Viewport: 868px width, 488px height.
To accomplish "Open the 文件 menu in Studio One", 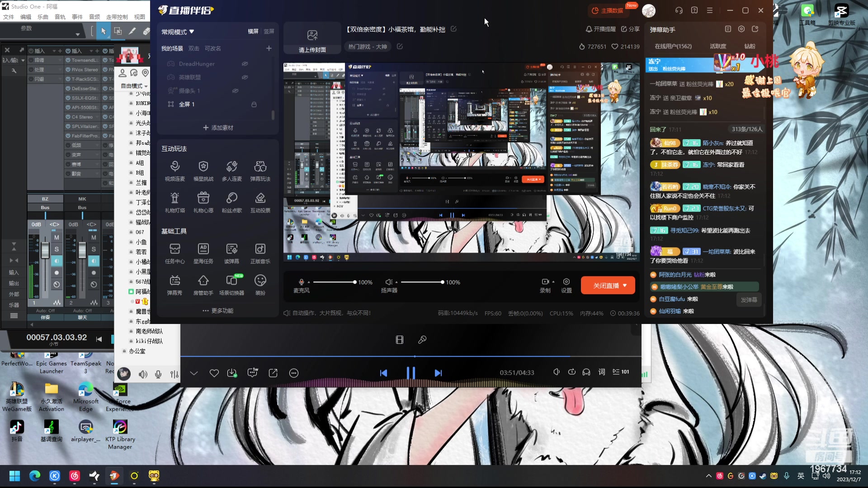I will (9, 17).
